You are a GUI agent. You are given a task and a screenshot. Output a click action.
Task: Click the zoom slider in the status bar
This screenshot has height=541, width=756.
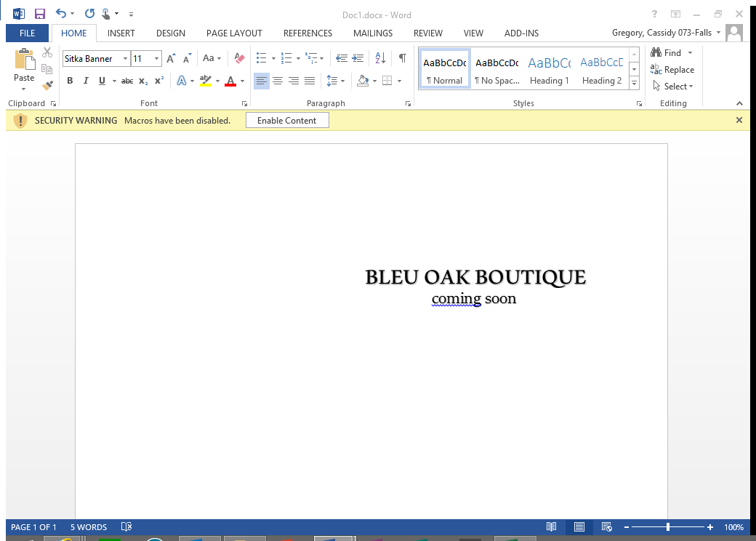(x=667, y=527)
